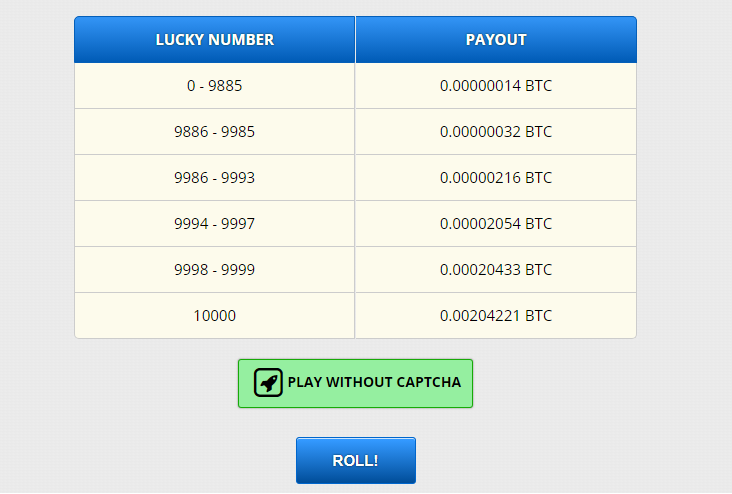Select the 9994 - 9997 range cell
The height and width of the screenshot is (494, 732).
[x=215, y=224]
